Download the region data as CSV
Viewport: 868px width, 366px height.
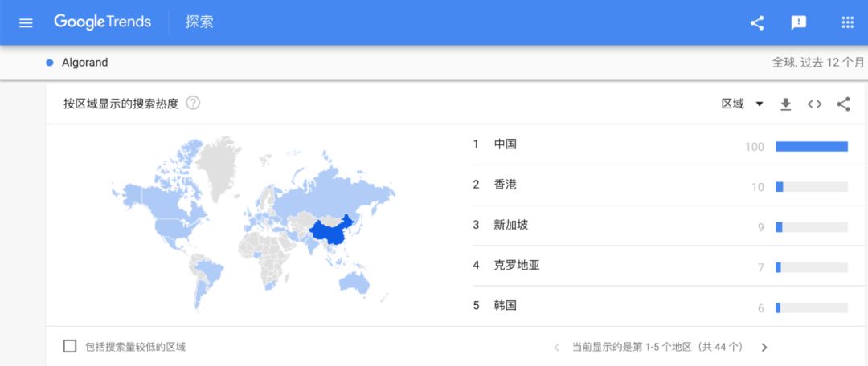coord(785,104)
